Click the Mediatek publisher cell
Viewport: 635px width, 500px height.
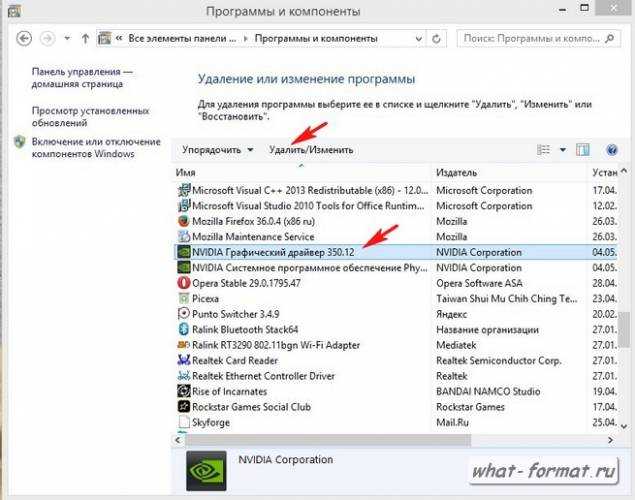(x=456, y=345)
